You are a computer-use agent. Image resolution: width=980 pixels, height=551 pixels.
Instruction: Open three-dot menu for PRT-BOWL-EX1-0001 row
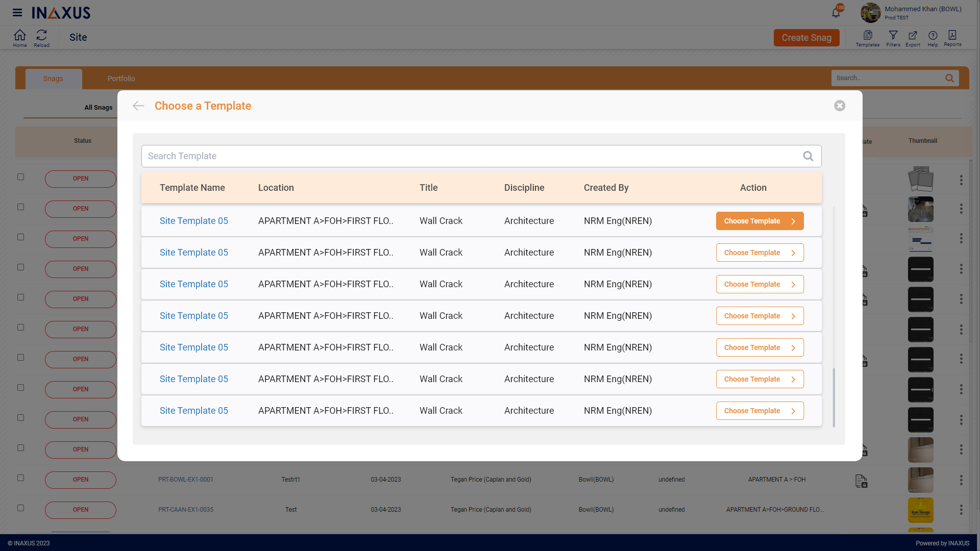coord(961,480)
